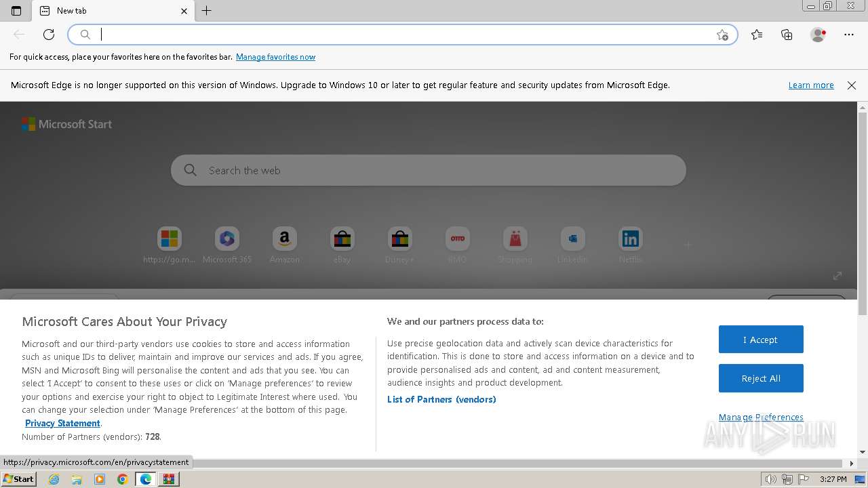The image size is (868, 488).
Task: Open the Favorites list icon
Action: [757, 35]
